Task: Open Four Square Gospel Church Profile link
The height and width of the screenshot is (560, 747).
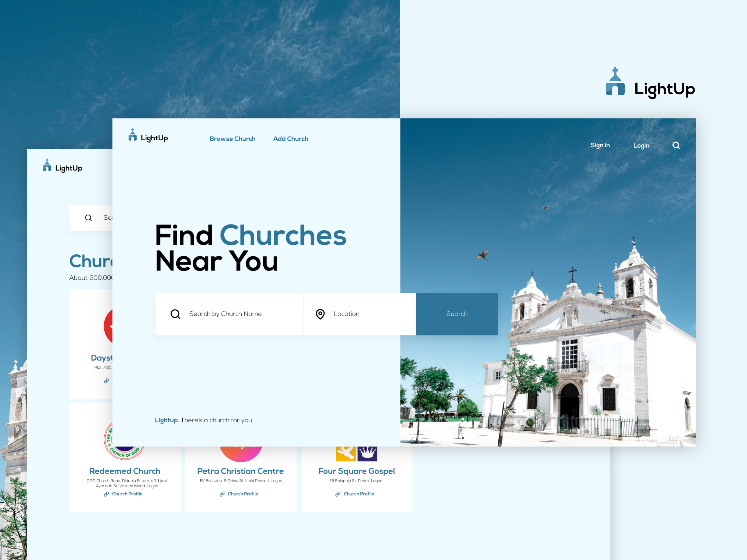Action: coord(359,494)
